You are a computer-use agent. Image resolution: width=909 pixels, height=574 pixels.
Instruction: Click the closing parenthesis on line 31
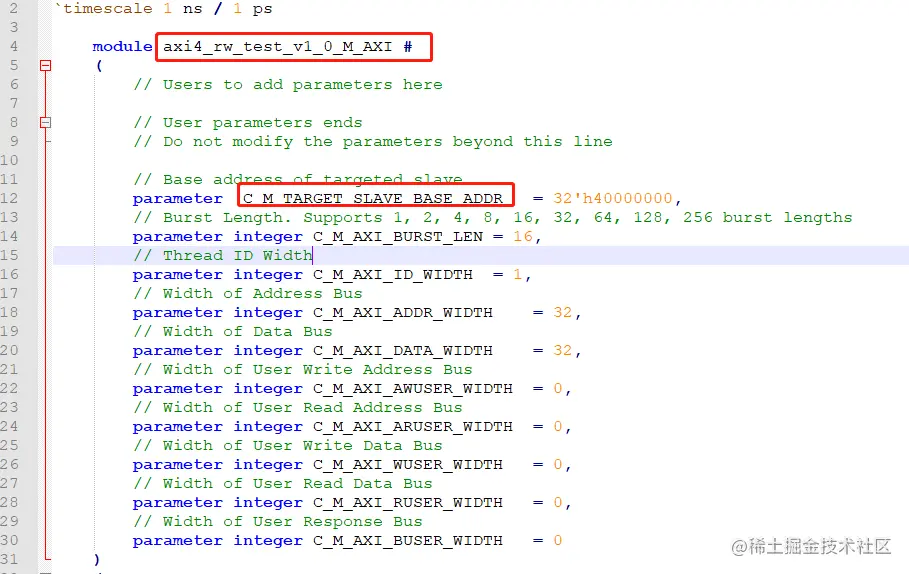[x=97, y=560]
